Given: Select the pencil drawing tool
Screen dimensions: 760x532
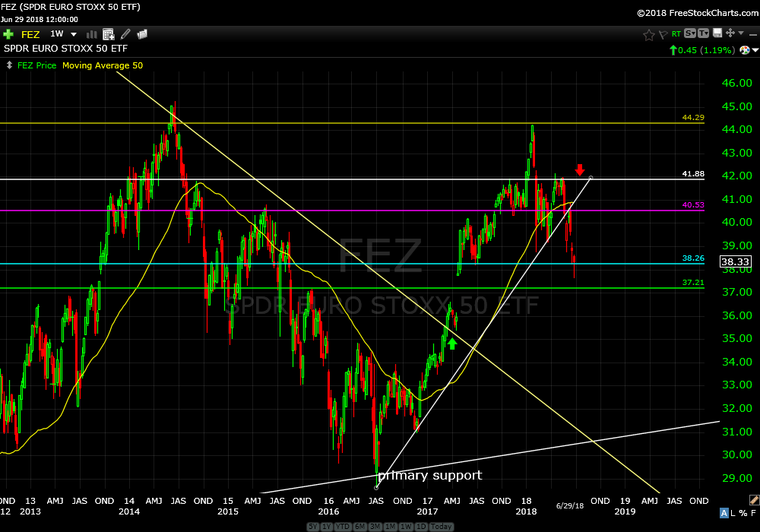Looking at the screenshot, I should 125,34.
